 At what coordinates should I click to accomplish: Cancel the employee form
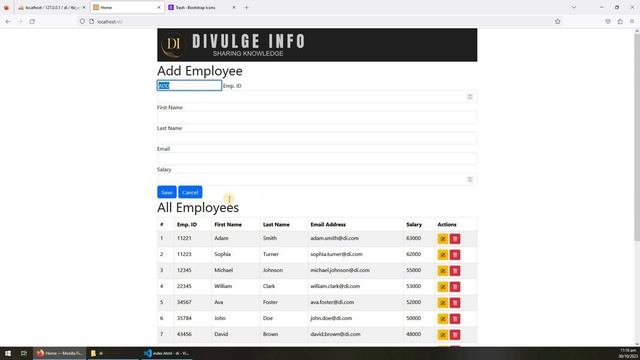(x=190, y=192)
